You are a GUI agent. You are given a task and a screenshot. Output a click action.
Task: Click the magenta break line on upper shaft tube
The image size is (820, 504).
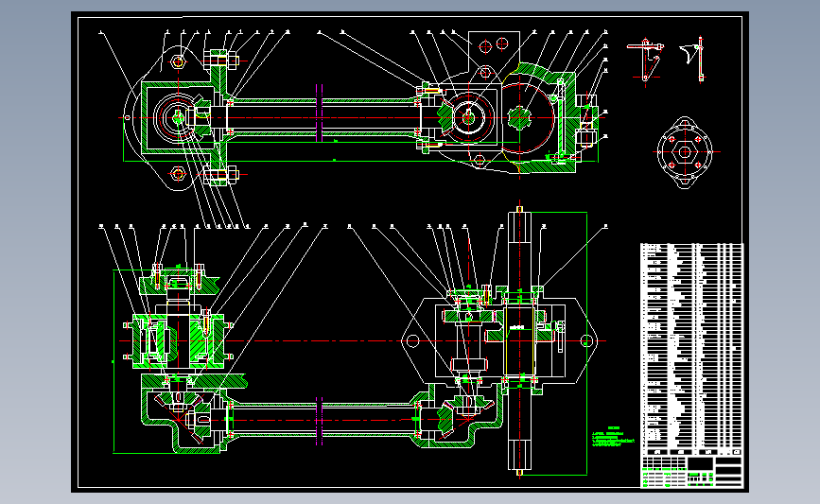point(319,113)
